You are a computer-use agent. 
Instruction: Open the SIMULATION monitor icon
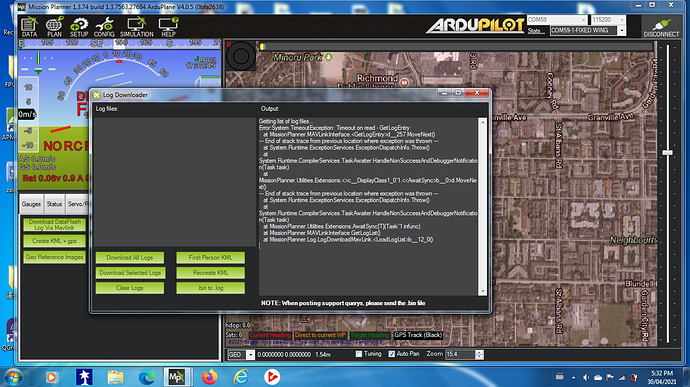tap(137, 27)
